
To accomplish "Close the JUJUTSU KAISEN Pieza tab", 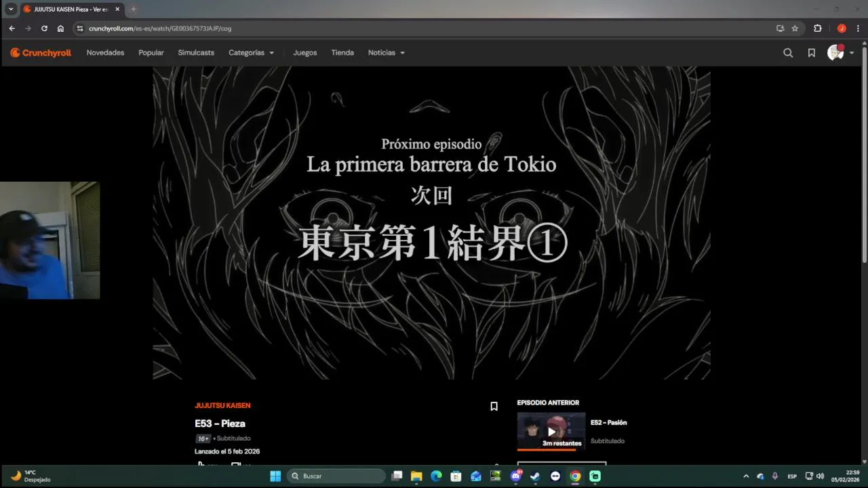I will 117,9.
